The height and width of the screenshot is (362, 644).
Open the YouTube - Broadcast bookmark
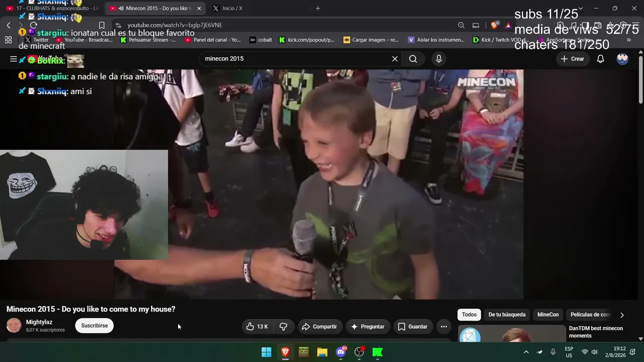coord(85,40)
